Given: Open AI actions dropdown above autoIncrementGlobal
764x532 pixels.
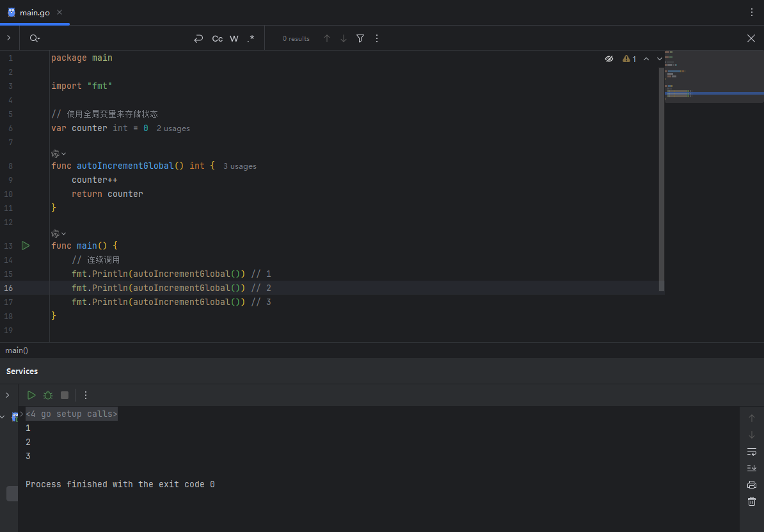Looking at the screenshot, I should click(58, 154).
